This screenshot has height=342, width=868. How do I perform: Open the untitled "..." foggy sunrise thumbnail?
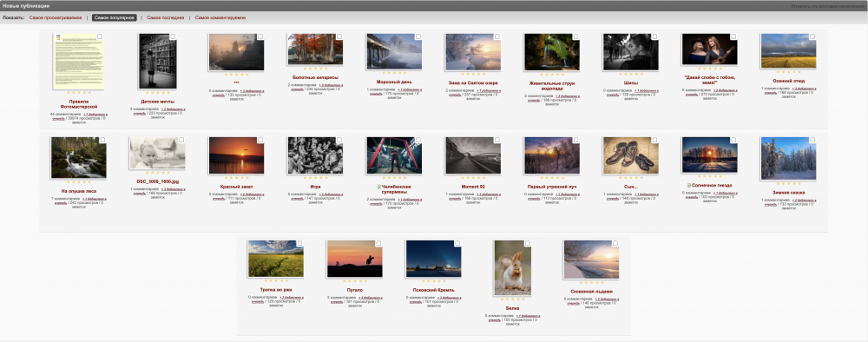click(x=236, y=51)
